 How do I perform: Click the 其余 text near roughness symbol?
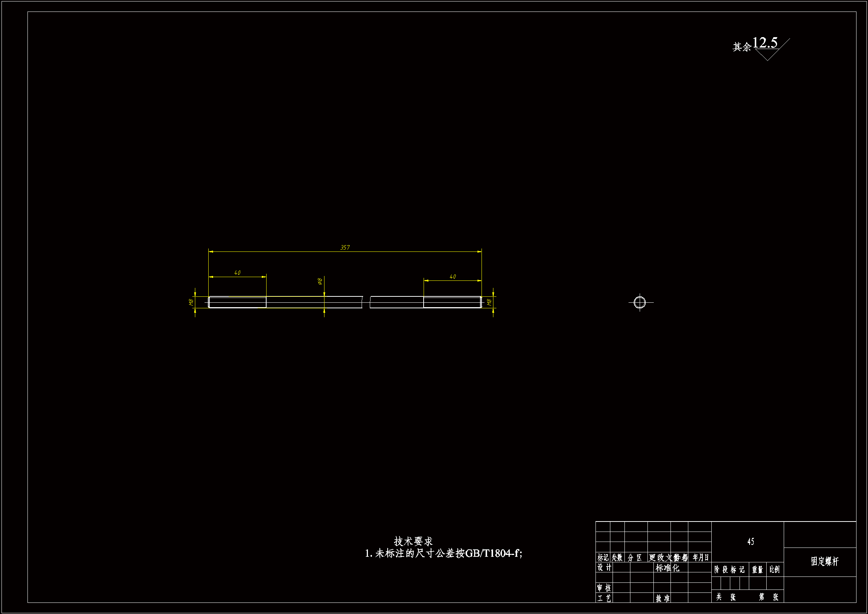741,47
